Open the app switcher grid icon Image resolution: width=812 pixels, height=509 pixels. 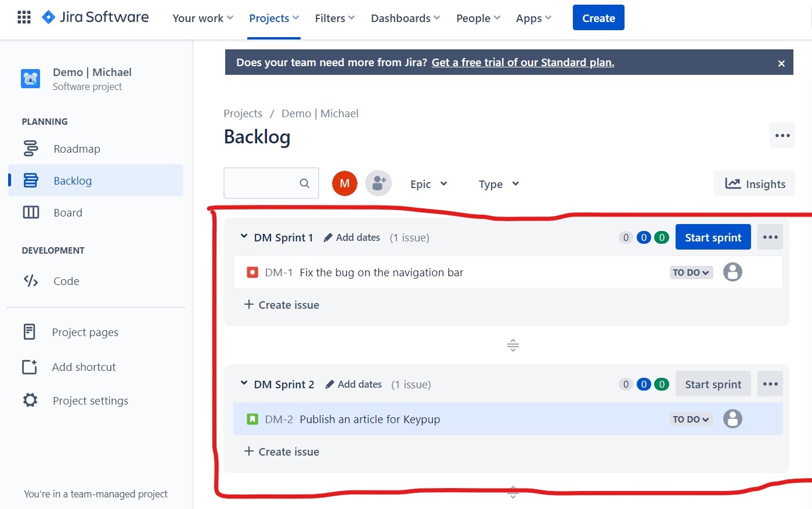coord(24,17)
